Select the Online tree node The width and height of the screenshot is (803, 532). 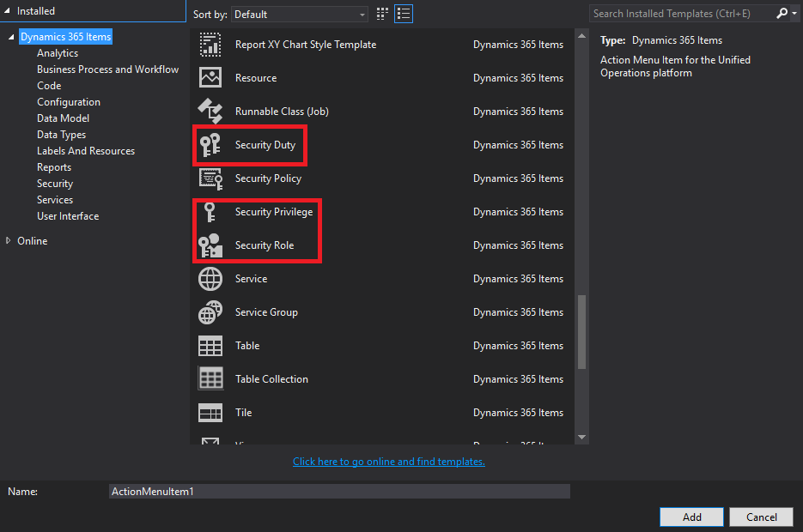point(33,241)
